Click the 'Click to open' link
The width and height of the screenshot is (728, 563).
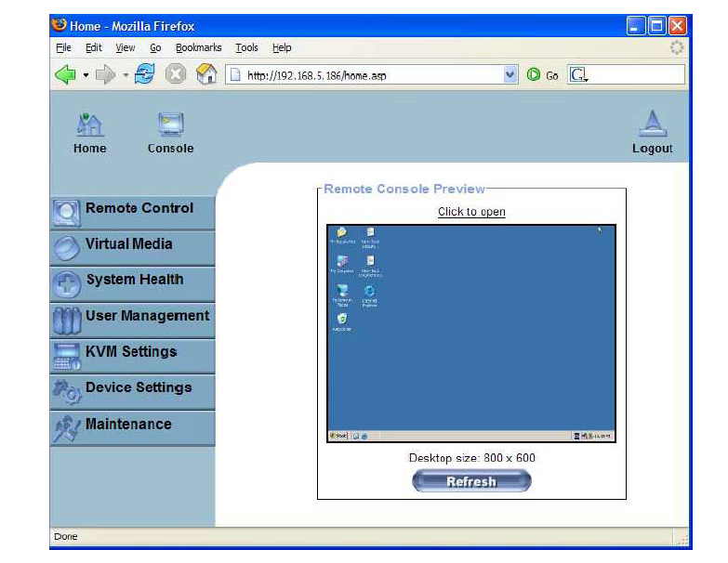(471, 212)
